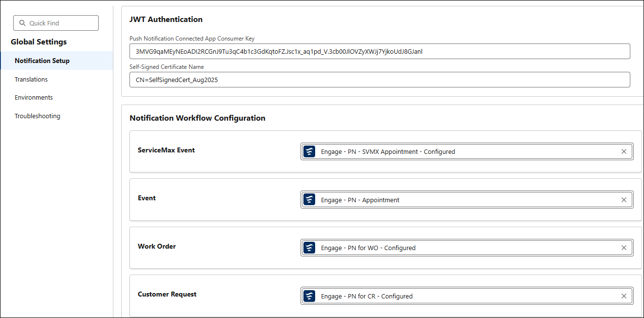This screenshot has height=318, width=644.
Task: Open the Work Order workflow combobox
Action: 467,248
